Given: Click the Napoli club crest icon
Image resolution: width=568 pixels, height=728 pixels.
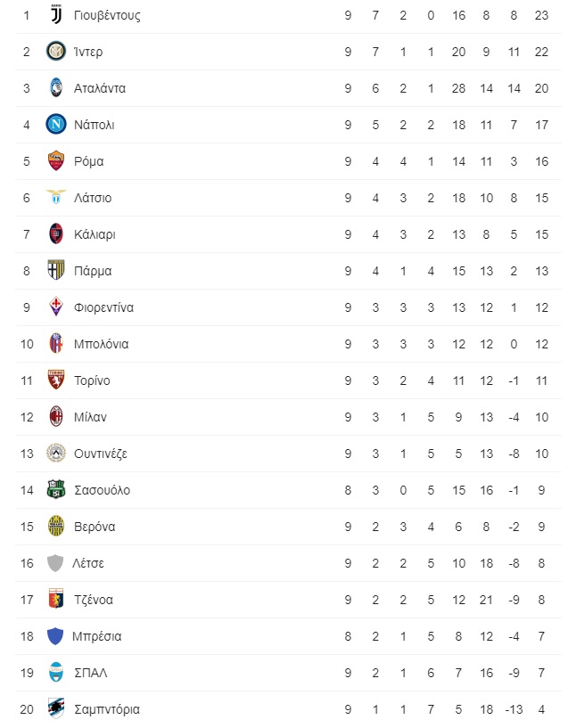Looking at the screenshot, I should pos(56,125).
